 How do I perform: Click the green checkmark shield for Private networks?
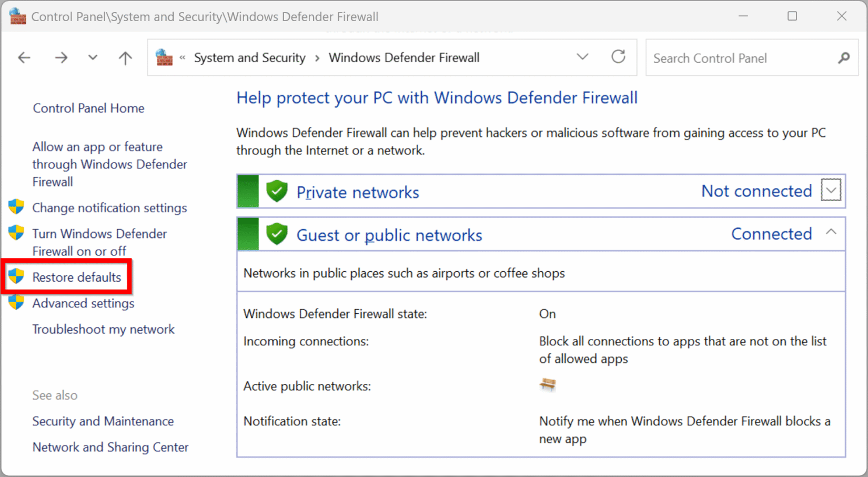(277, 191)
